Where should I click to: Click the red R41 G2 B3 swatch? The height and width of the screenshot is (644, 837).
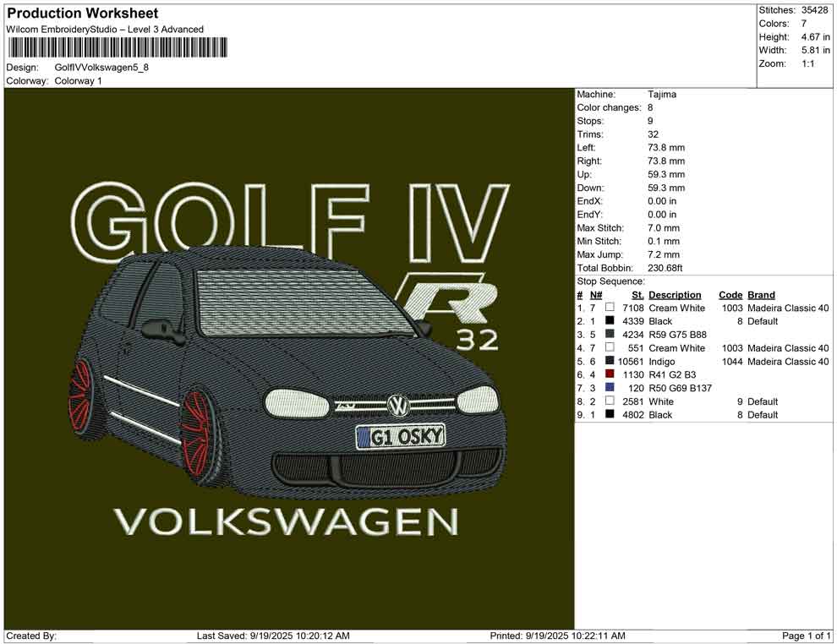(x=610, y=374)
